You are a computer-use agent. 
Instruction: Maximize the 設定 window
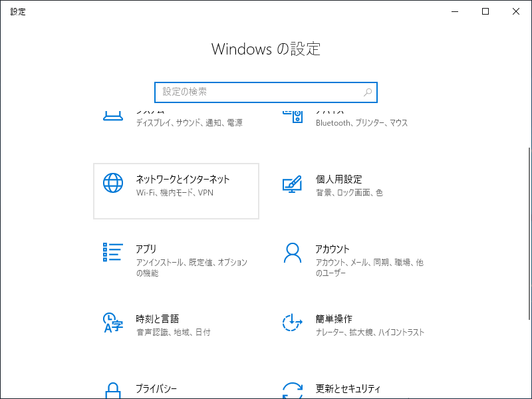[485, 11]
